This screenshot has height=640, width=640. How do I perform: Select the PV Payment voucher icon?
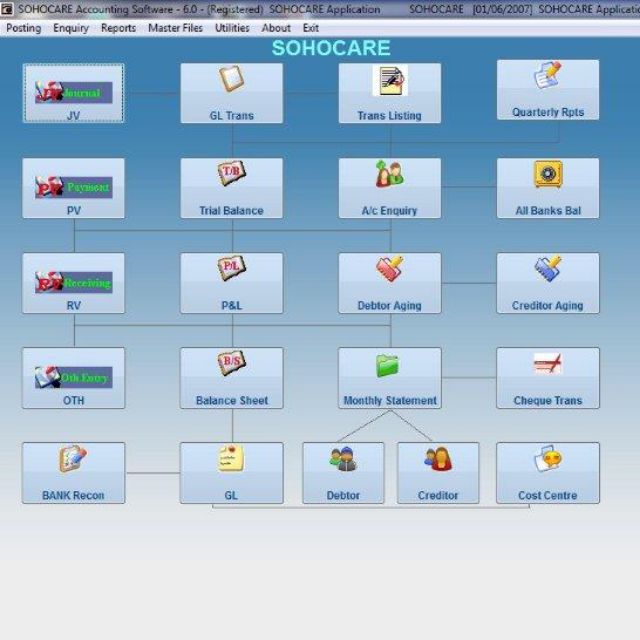point(74,187)
